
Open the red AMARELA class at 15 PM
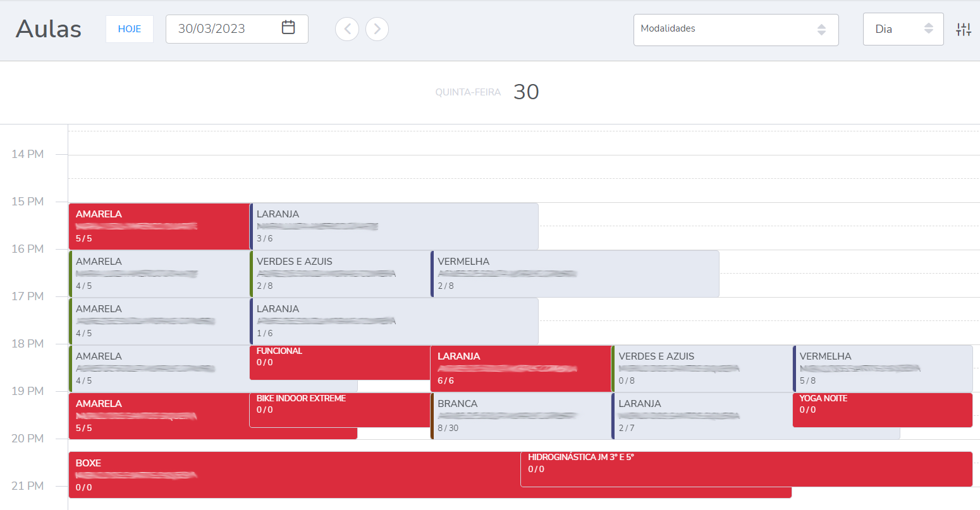(x=159, y=226)
